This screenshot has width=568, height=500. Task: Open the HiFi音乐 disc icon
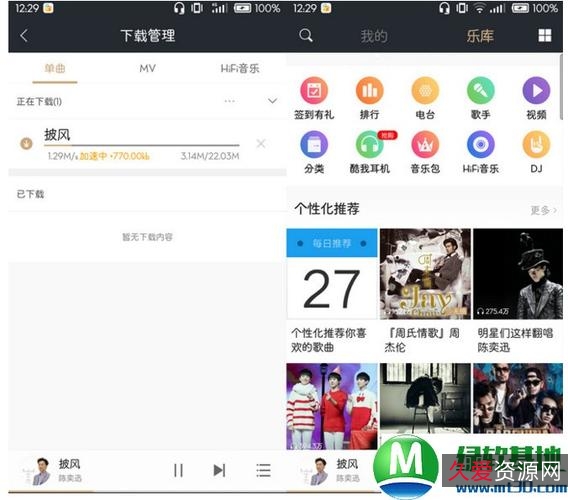click(x=481, y=145)
